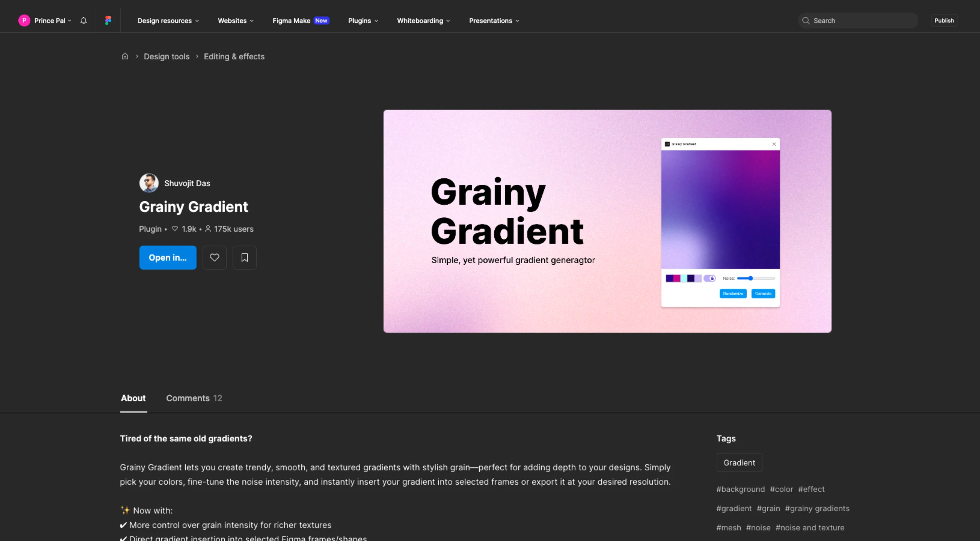
Task: Click the Prince Pal avatar icon
Action: point(24,21)
